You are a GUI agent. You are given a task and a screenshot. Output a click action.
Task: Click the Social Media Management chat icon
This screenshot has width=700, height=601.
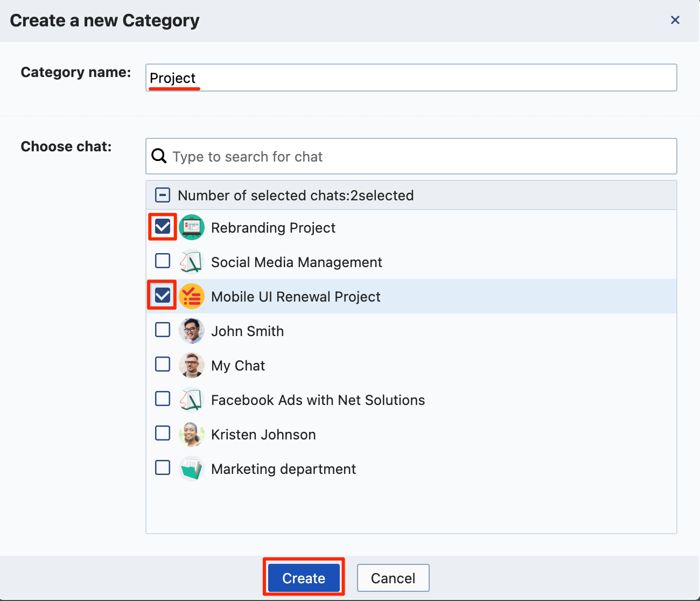coord(192,262)
